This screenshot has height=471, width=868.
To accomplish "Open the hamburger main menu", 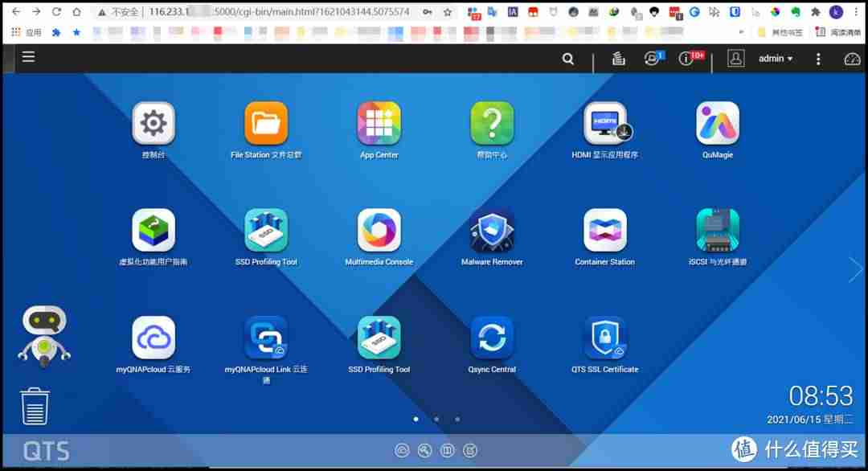I will click(28, 56).
